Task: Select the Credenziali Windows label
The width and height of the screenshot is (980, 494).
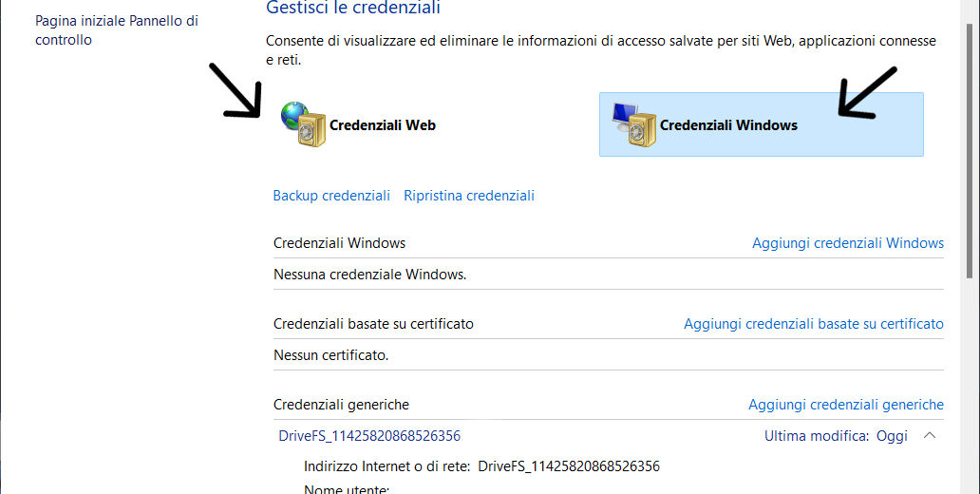Action: [728, 125]
